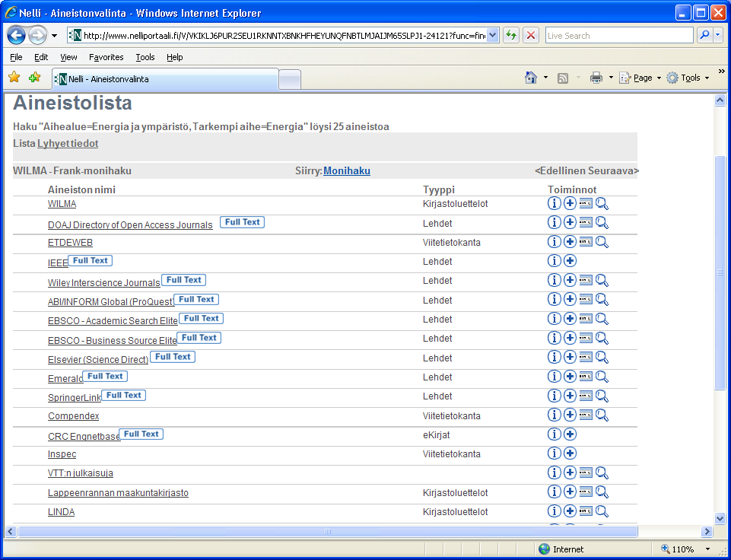Focus the Live Search input field
This screenshot has width=731, height=560.
pyautogui.click(x=620, y=36)
